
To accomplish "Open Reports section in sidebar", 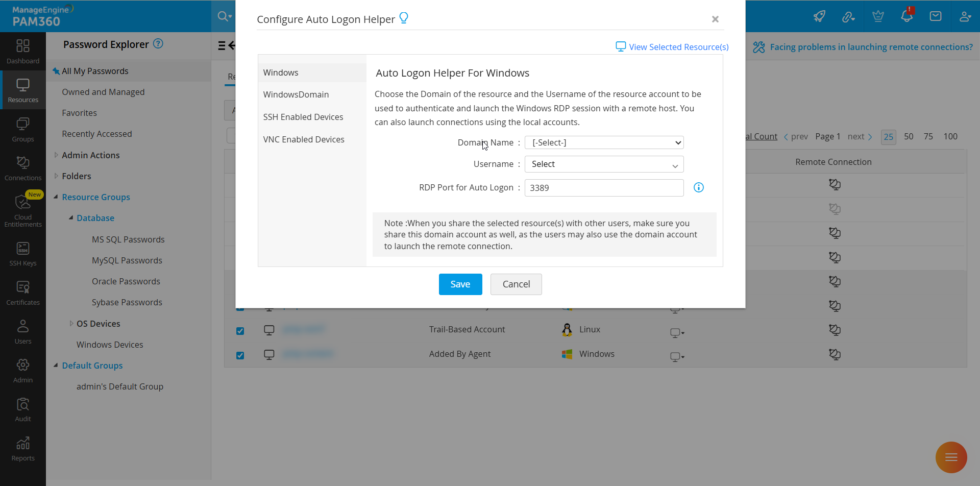I will [x=23, y=449].
